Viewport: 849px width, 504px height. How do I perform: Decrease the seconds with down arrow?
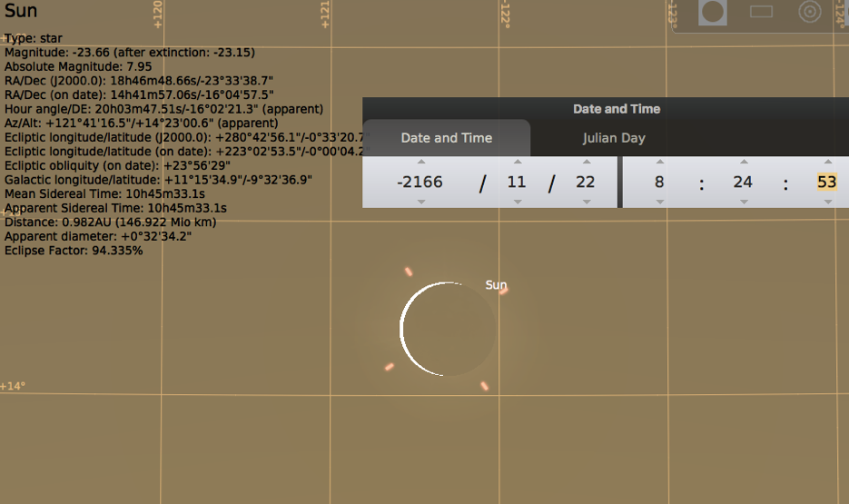[x=826, y=202]
